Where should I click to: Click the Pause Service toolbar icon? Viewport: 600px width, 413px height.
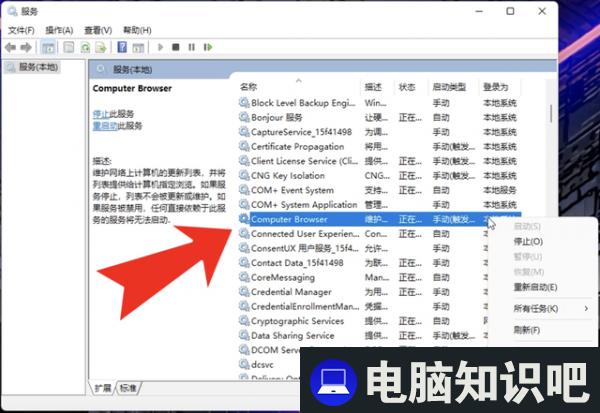point(192,47)
